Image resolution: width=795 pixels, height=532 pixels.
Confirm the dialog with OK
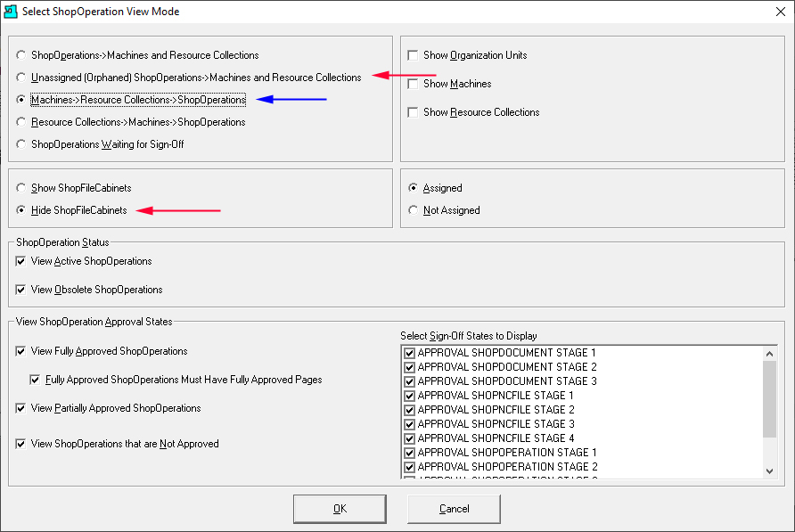point(340,509)
